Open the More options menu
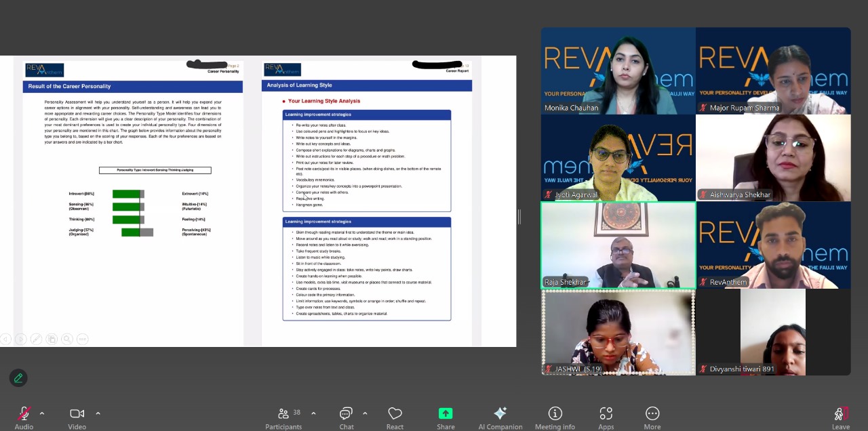Screen dimensions: 868x431 (x=652, y=414)
